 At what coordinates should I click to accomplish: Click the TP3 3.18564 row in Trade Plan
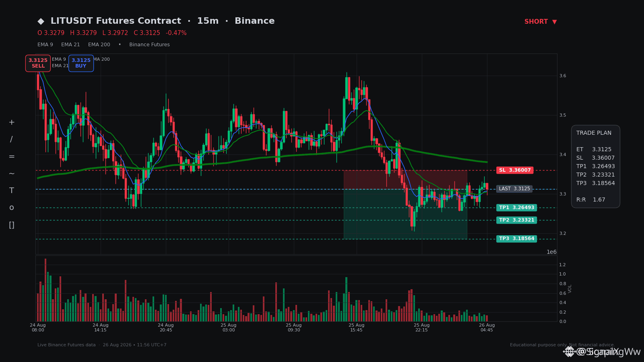(595, 183)
